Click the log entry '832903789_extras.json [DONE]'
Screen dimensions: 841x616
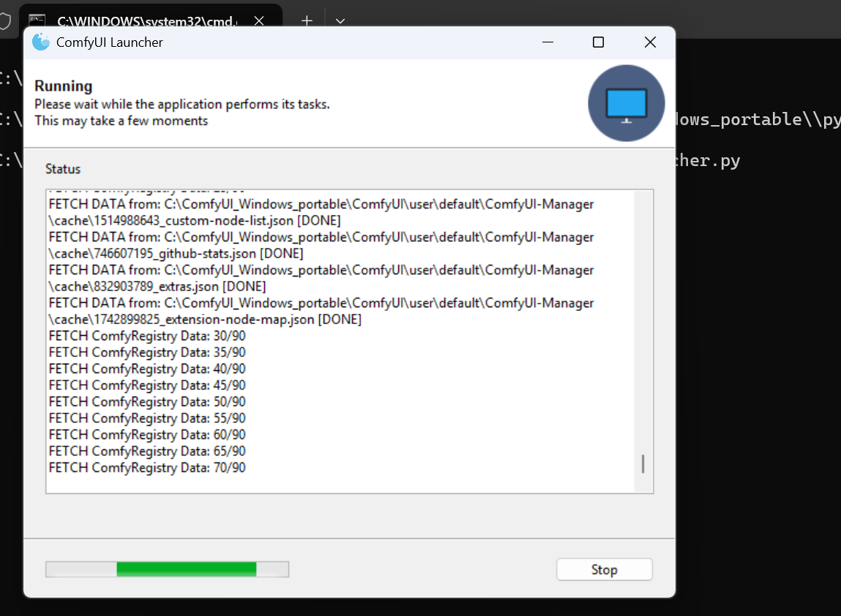pyautogui.click(x=157, y=286)
